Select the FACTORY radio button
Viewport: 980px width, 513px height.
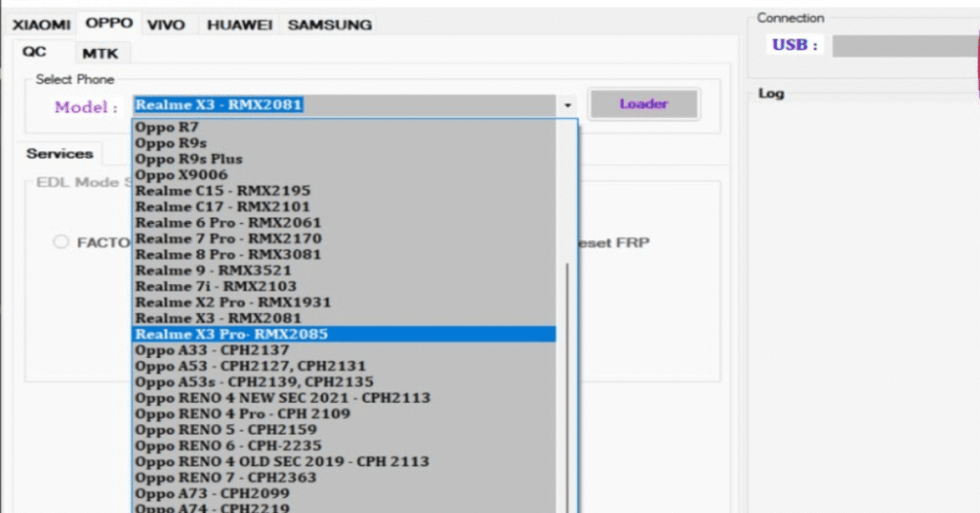pyautogui.click(x=60, y=242)
